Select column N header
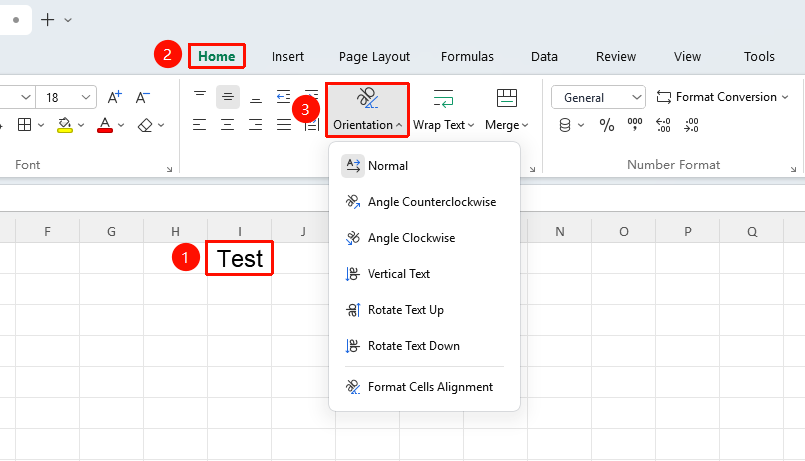This screenshot has width=805, height=461. (560, 232)
